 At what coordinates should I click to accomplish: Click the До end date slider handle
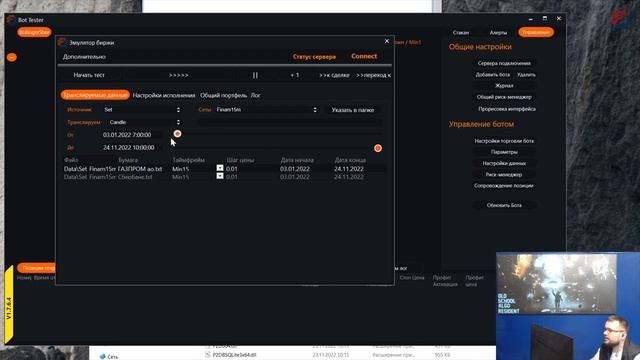coord(378,148)
